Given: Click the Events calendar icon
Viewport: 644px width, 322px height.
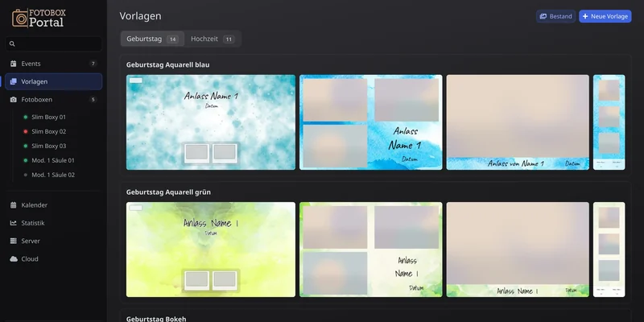Looking at the screenshot, I should tap(14, 64).
